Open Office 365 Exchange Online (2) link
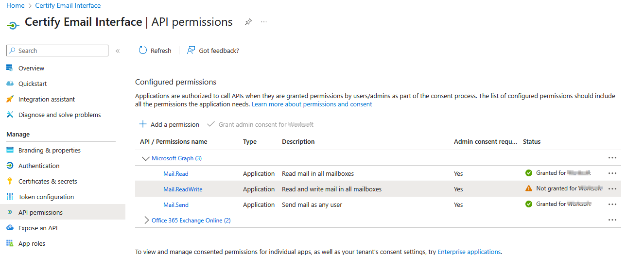The image size is (644, 255). point(191,221)
